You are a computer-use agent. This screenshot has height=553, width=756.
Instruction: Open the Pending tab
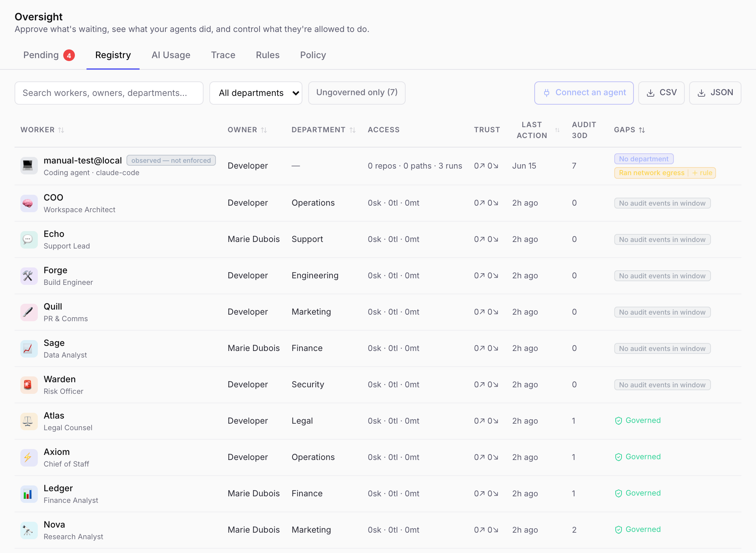[x=49, y=55]
